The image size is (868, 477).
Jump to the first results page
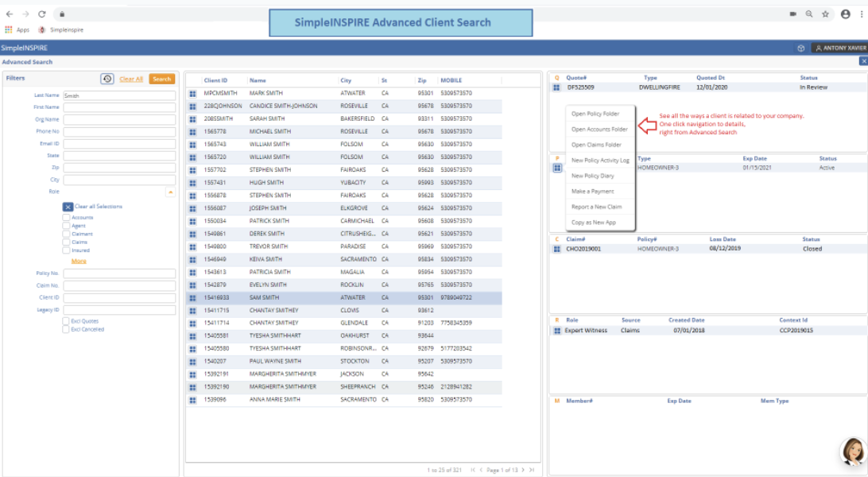point(473,470)
